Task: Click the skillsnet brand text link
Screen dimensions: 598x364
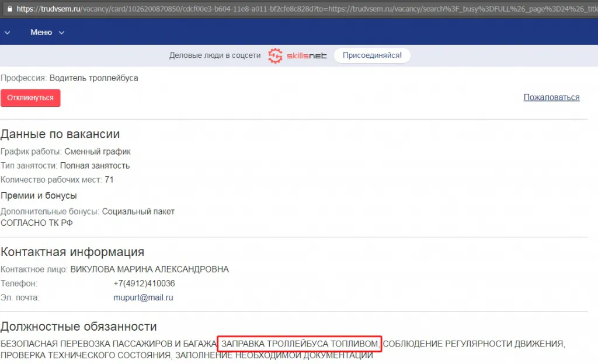Action: 307,55
